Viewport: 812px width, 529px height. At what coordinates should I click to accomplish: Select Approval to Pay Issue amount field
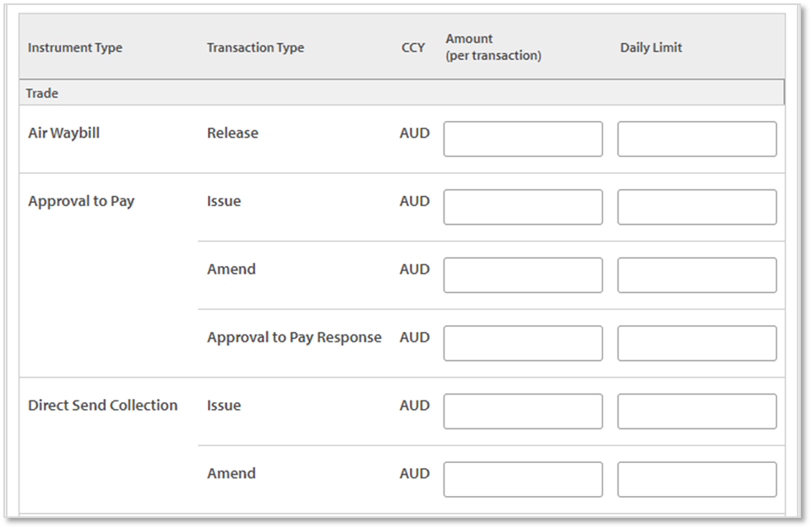(523, 207)
